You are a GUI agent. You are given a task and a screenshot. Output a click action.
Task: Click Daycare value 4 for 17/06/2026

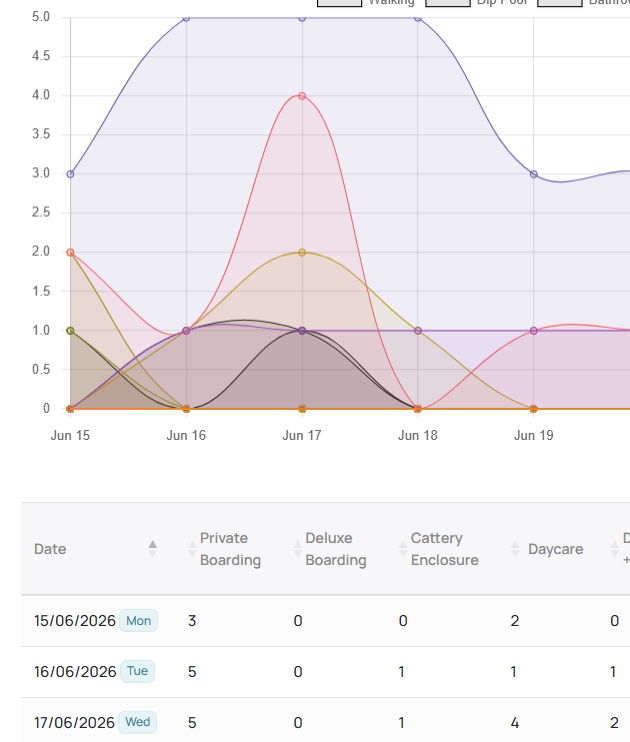click(515, 723)
